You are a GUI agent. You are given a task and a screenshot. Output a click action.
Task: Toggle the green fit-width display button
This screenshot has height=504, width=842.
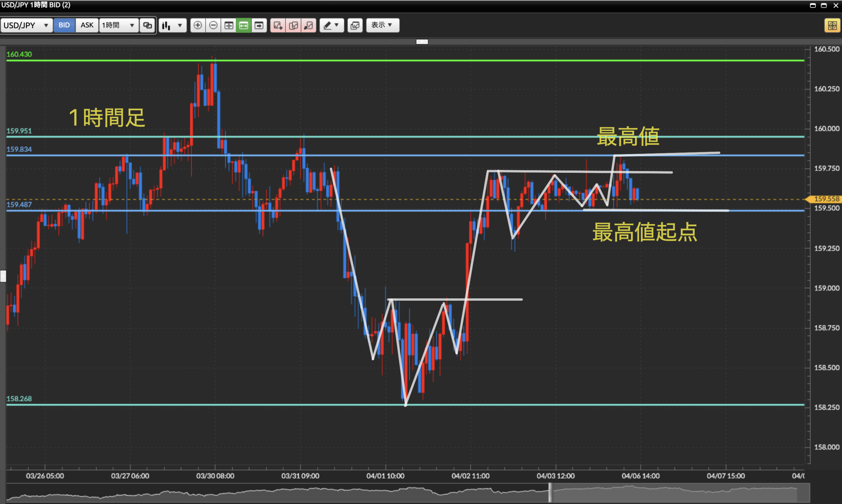244,25
